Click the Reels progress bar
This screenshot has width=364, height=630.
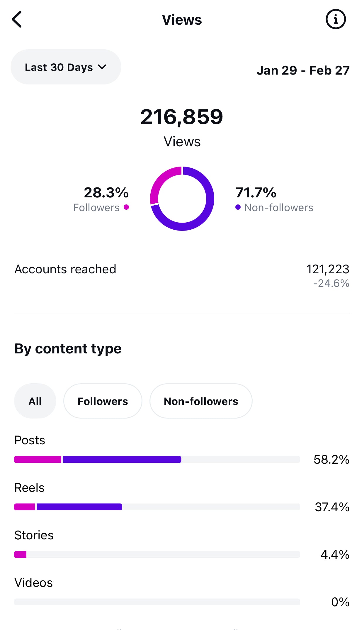[x=157, y=507]
